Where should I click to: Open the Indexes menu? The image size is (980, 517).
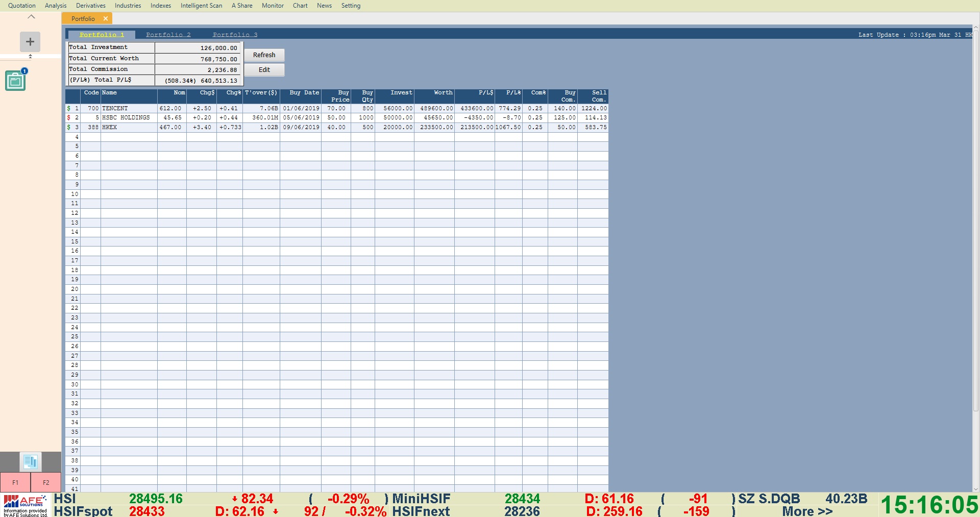point(161,6)
